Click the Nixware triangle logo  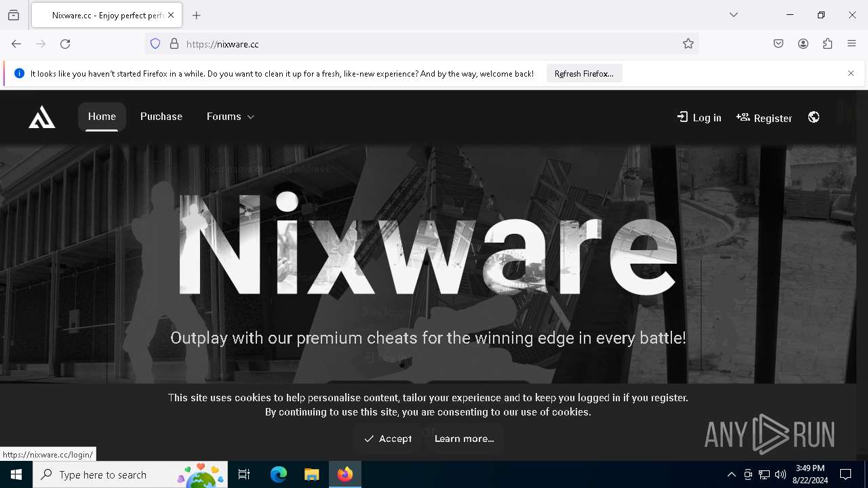[42, 117]
